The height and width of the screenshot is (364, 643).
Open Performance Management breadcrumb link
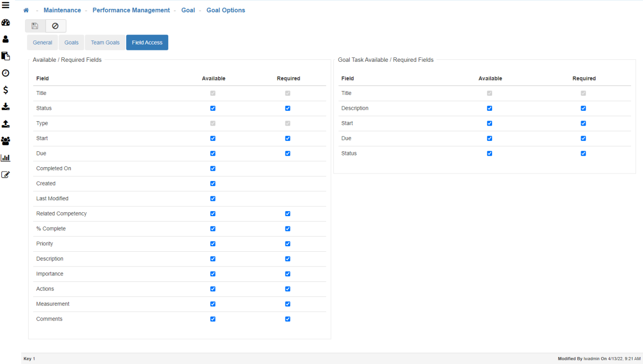(x=131, y=10)
